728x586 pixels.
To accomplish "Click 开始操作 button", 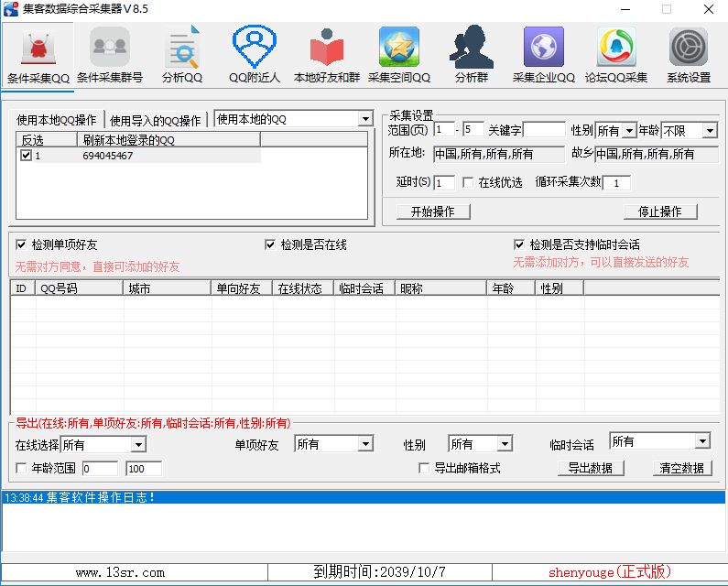I will tap(433, 212).
